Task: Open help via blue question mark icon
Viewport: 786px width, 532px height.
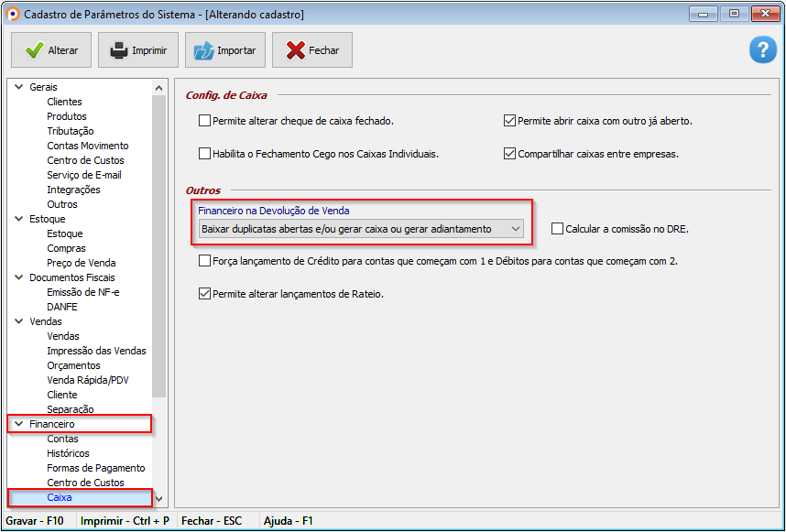Action: 762,50
